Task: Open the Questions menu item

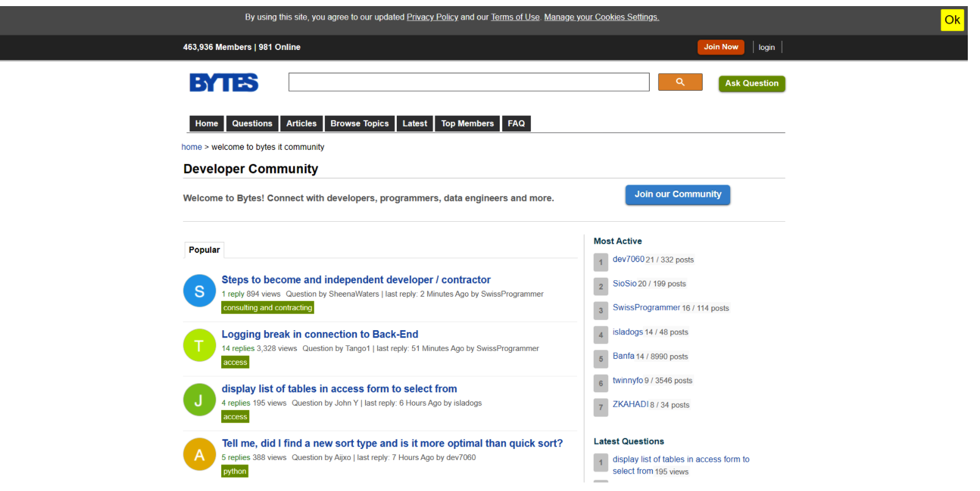Action: click(252, 124)
